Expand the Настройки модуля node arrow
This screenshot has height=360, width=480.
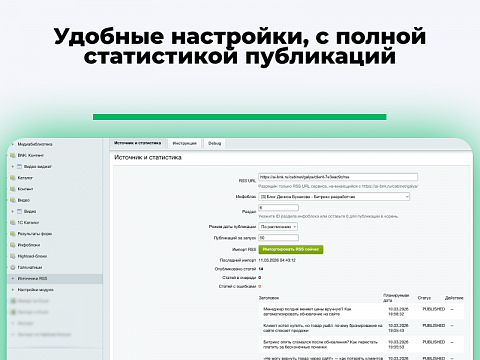13,290
